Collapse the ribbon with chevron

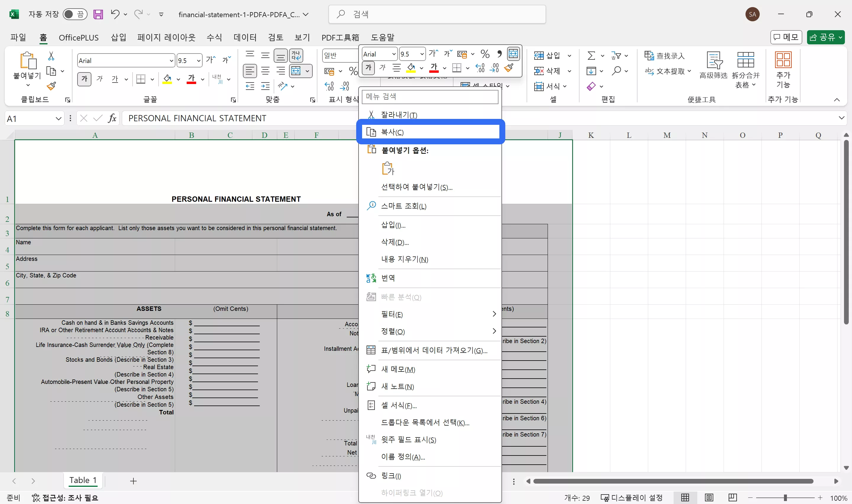pyautogui.click(x=837, y=99)
